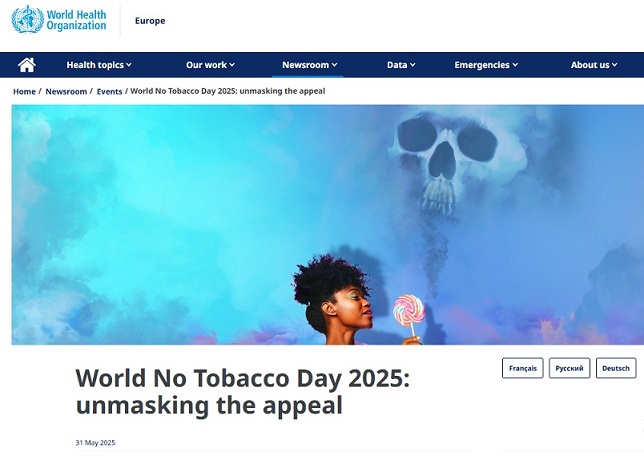
Task: Switch page language to Deutsch
Action: [616, 368]
